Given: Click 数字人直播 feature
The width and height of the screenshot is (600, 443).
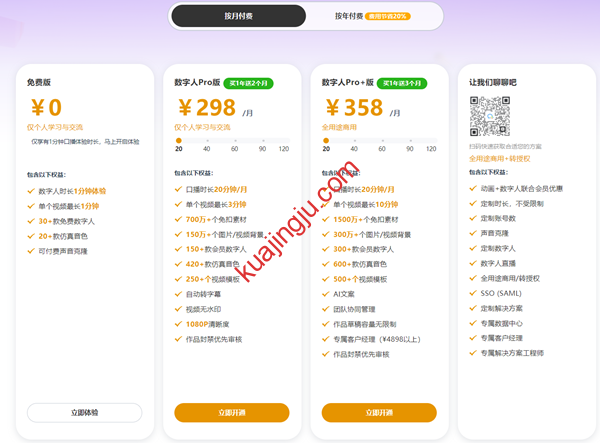Looking at the screenshot, I should click(498, 264).
